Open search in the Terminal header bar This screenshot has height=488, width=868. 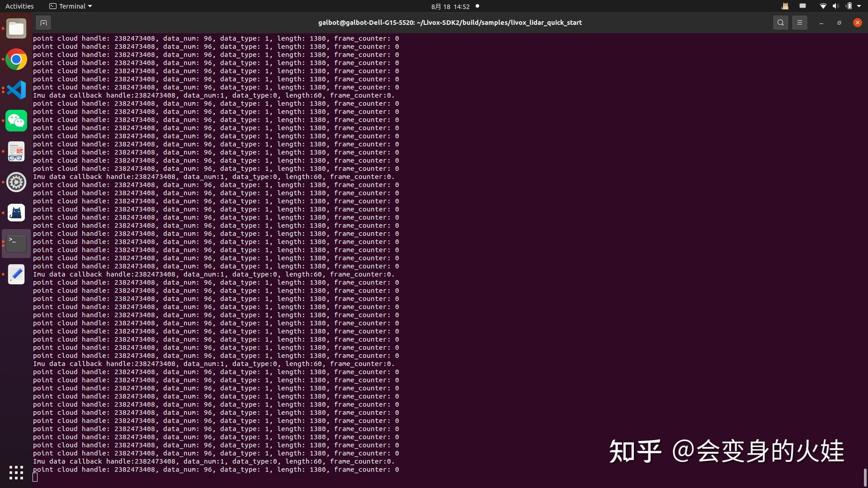point(781,23)
